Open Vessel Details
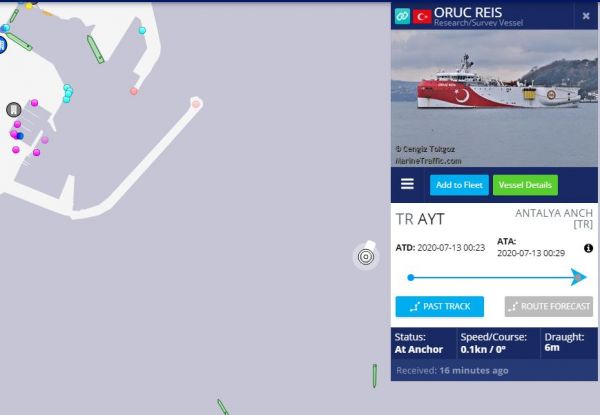Viewport: 600px width, 415px height. 525,185
